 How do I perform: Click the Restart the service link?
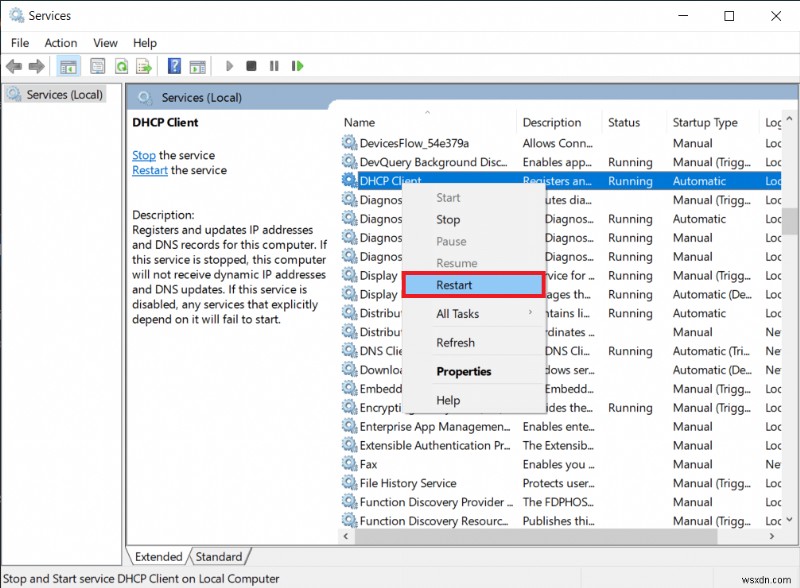[150, 170]
